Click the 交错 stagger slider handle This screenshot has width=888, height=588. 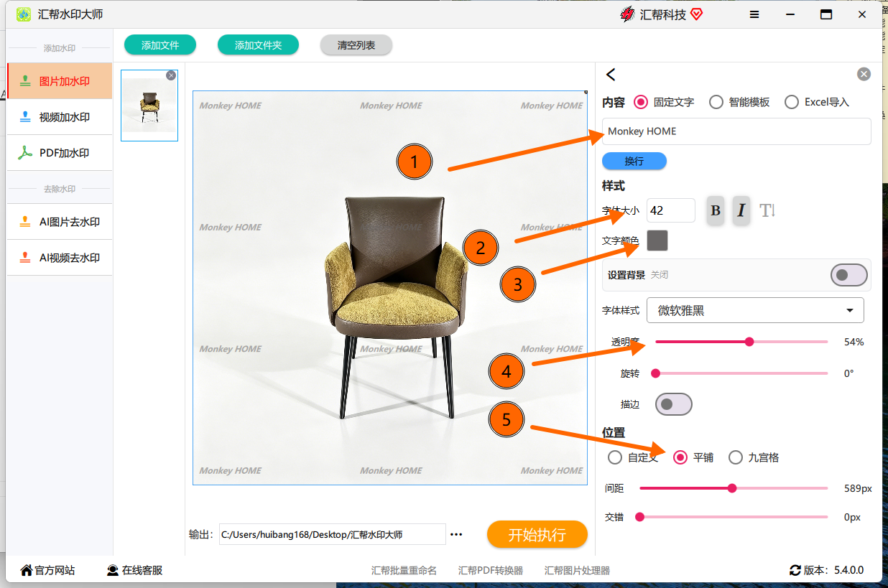(x=639, y=517)
